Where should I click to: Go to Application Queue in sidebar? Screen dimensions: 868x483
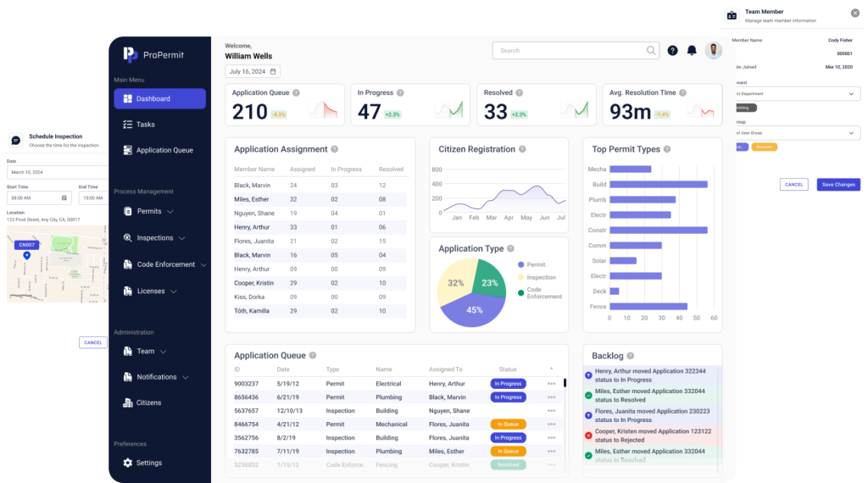(165, 150)
